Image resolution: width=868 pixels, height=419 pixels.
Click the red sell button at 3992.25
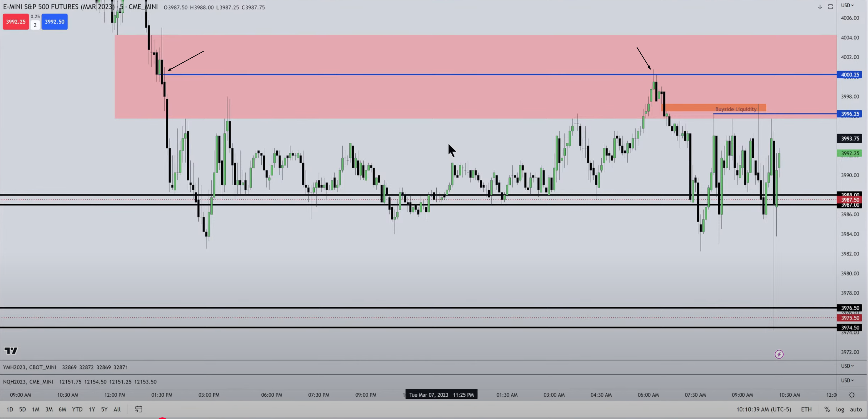(16, 22)
